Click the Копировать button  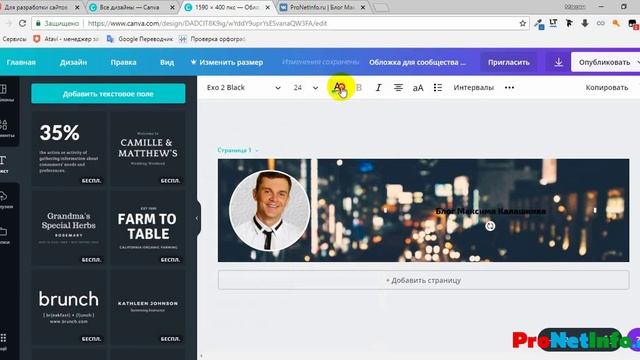tap(607, 87)
